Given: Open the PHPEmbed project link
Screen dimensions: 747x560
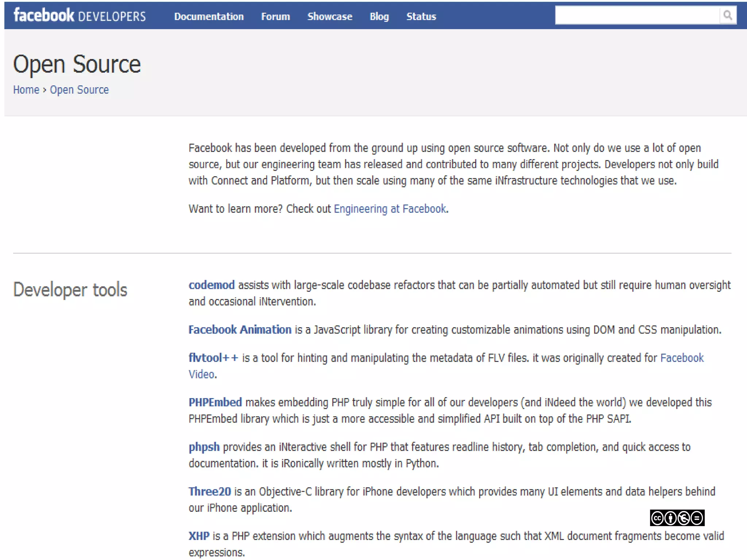Looking at the screenshot, I should pos(215,402).
